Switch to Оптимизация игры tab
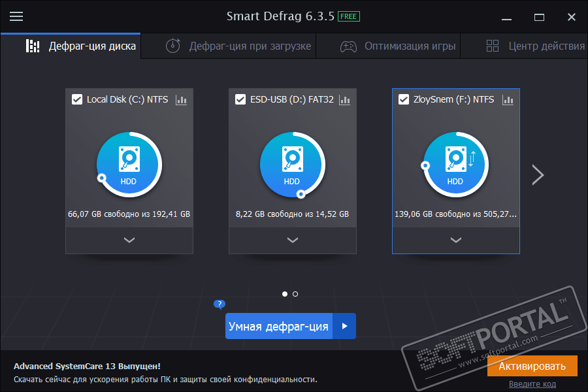 pos(388,46)
